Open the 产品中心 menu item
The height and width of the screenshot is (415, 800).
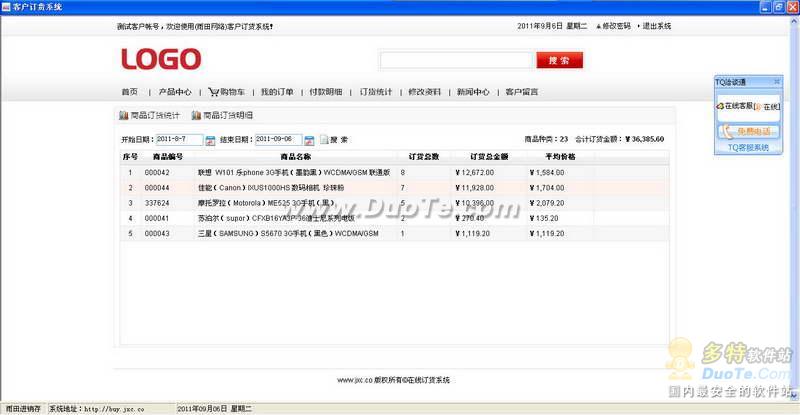tap(174, 92)
